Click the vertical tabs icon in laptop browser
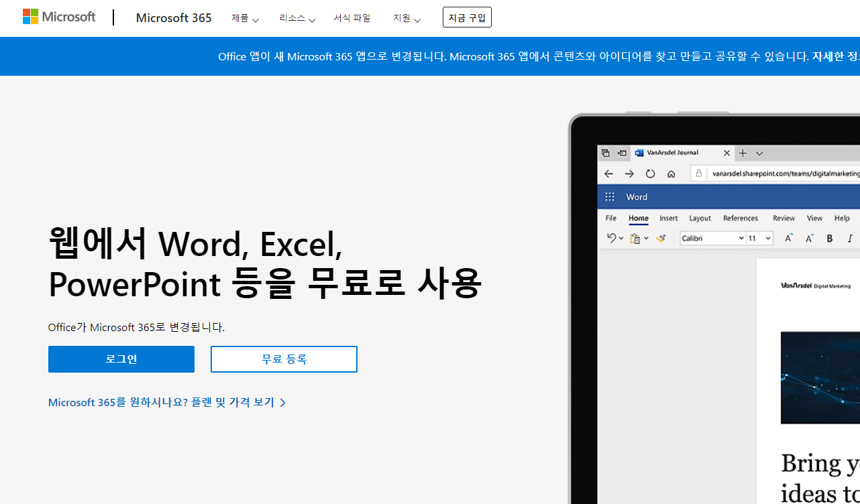Viewport: 860px width, 504px height. pos(621,153)
